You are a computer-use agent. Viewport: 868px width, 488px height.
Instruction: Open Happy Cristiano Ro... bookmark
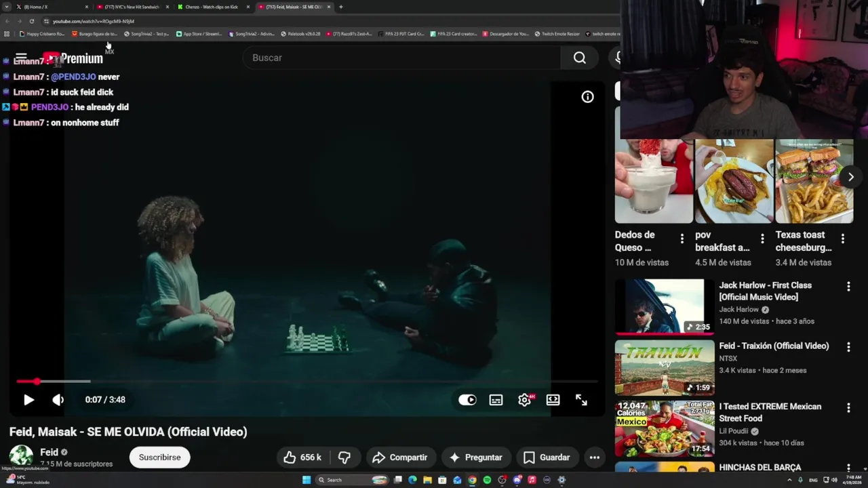42,34
